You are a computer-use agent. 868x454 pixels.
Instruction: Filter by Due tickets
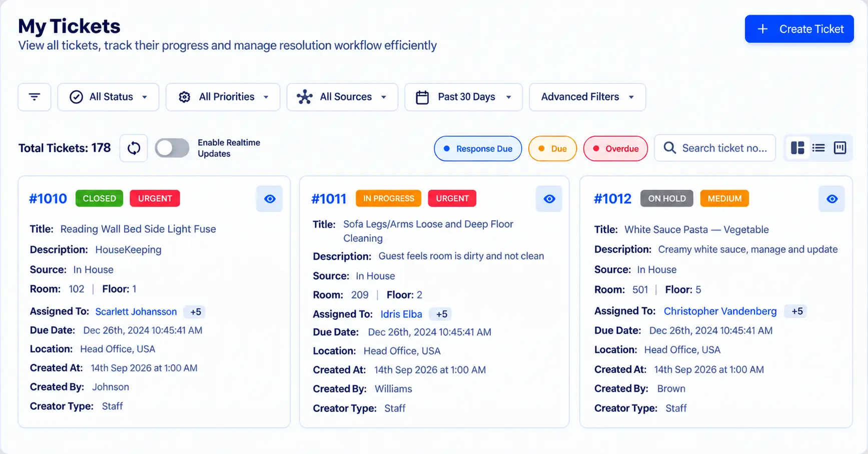tap(552, 149)
